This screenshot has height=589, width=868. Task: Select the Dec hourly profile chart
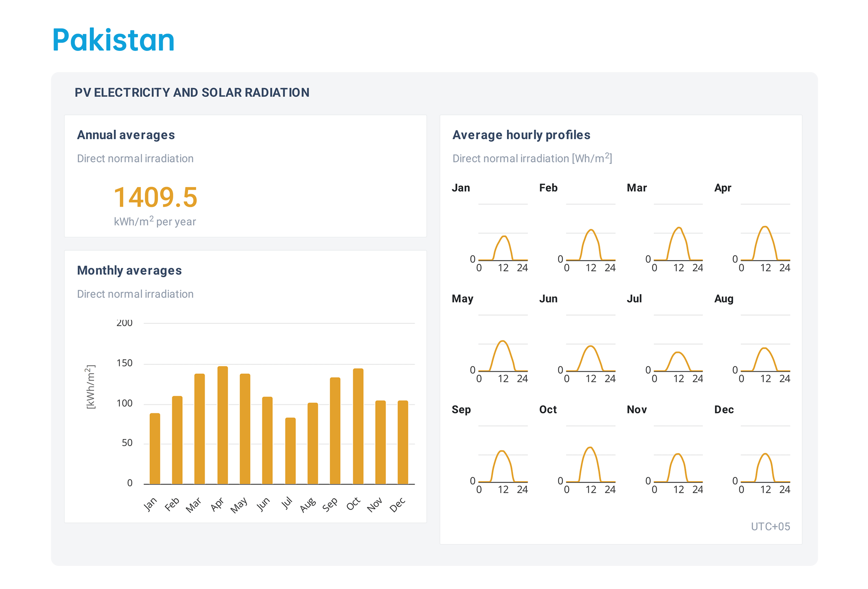click(765, 461)
